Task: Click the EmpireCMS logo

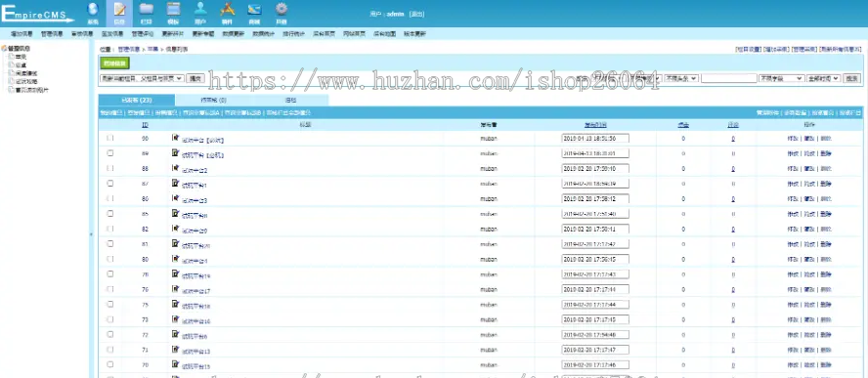Action: (38, 14)
